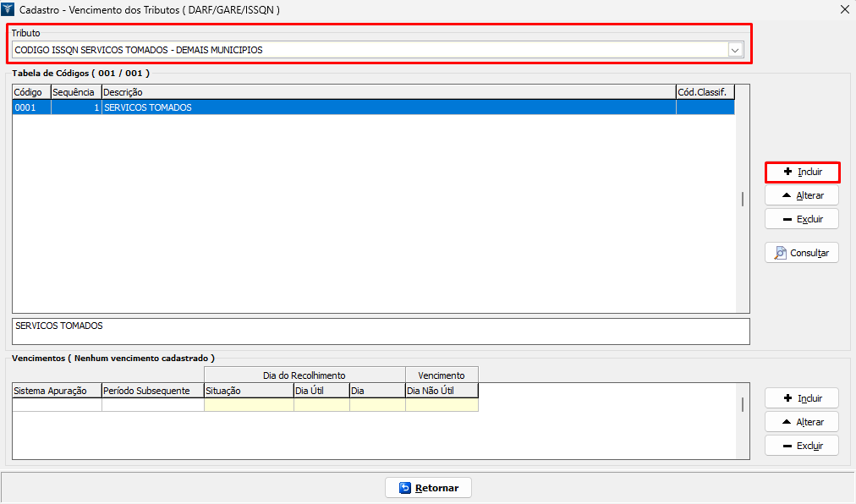Click the Sistema Apuração column header

(x=57, y=391)
